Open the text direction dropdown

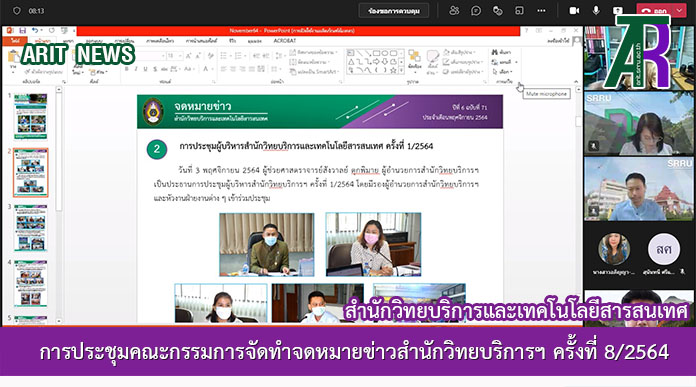[313, 52]
